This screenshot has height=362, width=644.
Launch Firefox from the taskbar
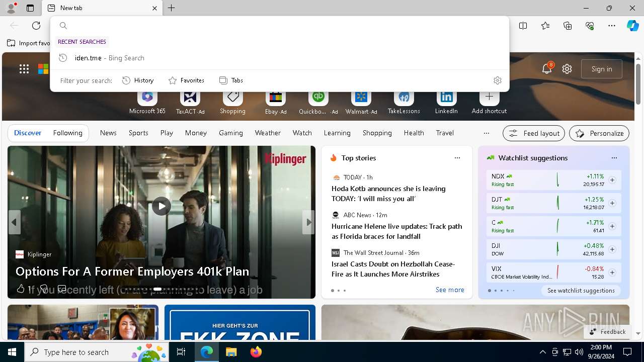click(256, 352)
